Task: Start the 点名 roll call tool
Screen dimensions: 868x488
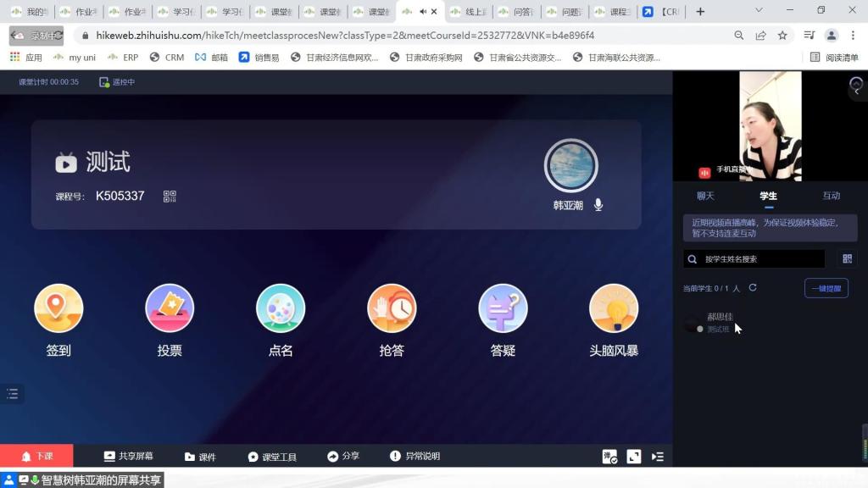Action: pyautogui.click(x=281, y=308)
